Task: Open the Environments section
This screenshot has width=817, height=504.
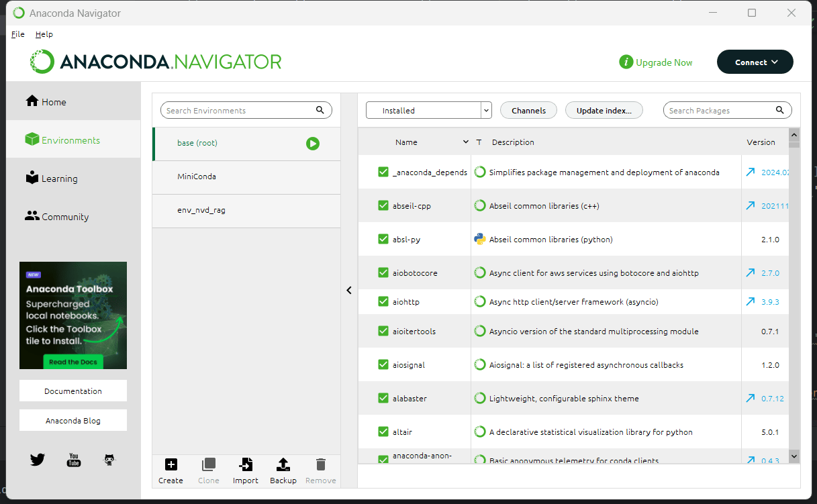Action: pos(73,140)
